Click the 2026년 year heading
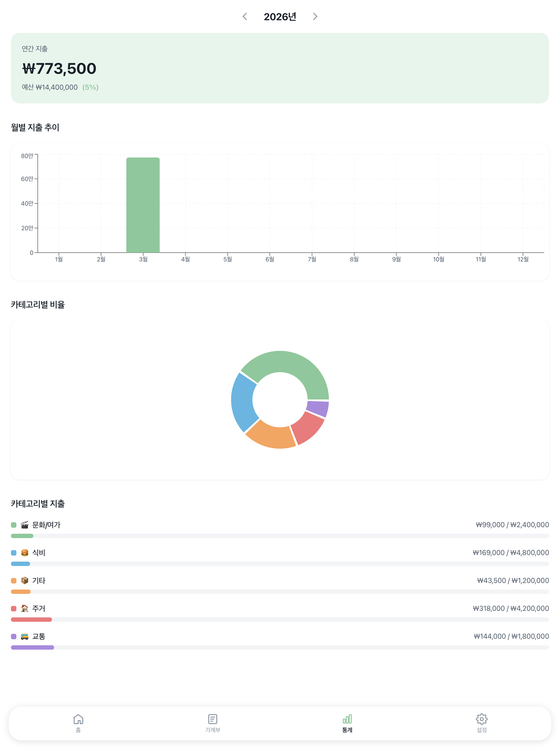Screen dimensions: 560x747 pos(280,17)
